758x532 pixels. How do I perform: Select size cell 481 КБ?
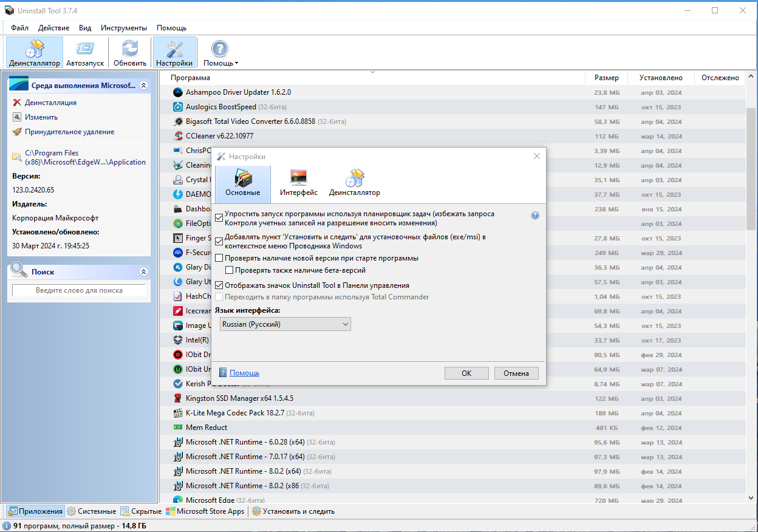coord(608,428)
